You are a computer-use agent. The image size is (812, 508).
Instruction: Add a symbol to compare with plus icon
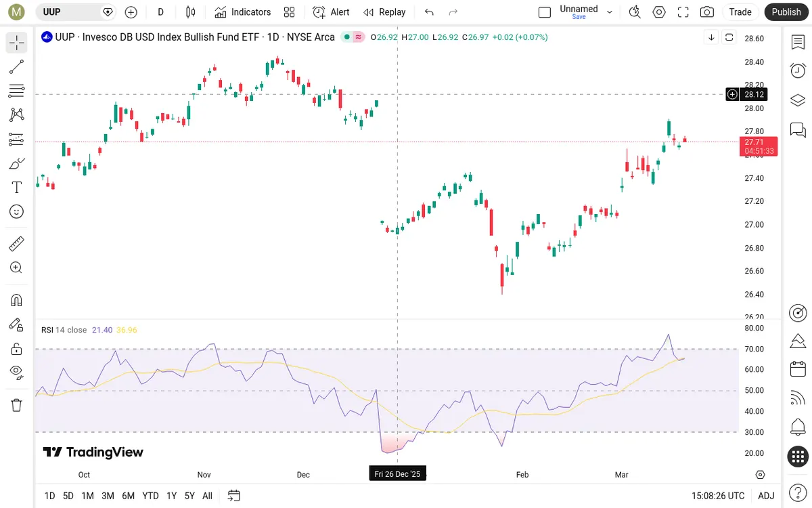click(131, 12)
